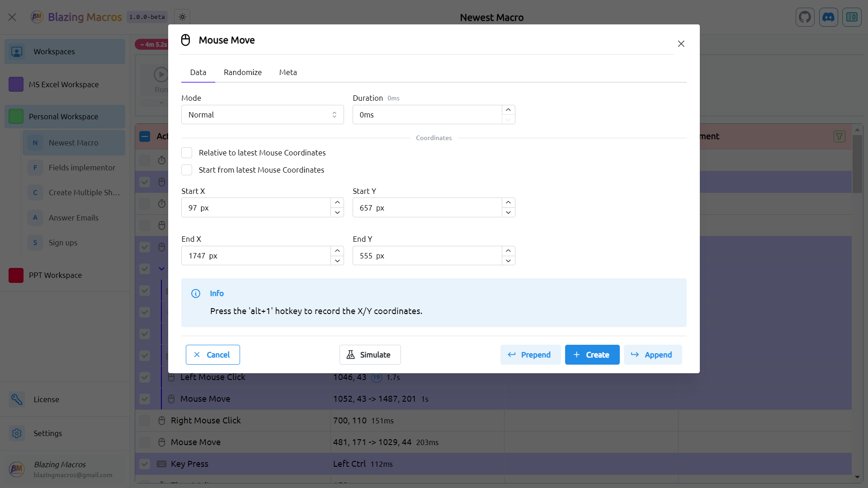This screenshot has width=868, height=488.
Task: Click the Cancel button
Action: point(212,355)
